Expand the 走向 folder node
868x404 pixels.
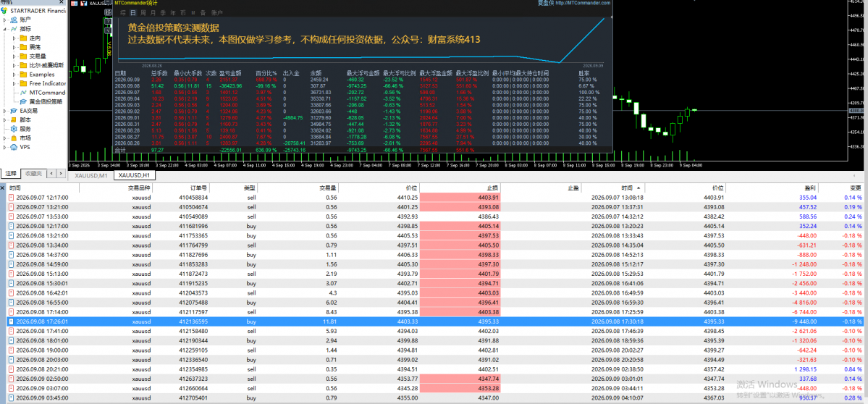coord(14,38)
